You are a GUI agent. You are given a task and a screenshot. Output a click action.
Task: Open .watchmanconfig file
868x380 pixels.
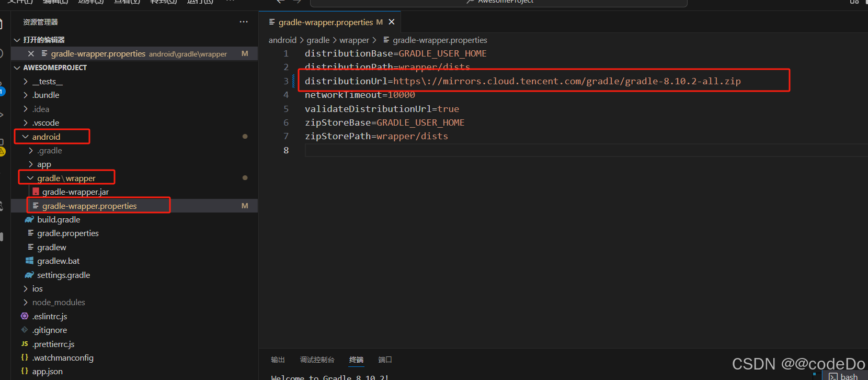point(63,358)
